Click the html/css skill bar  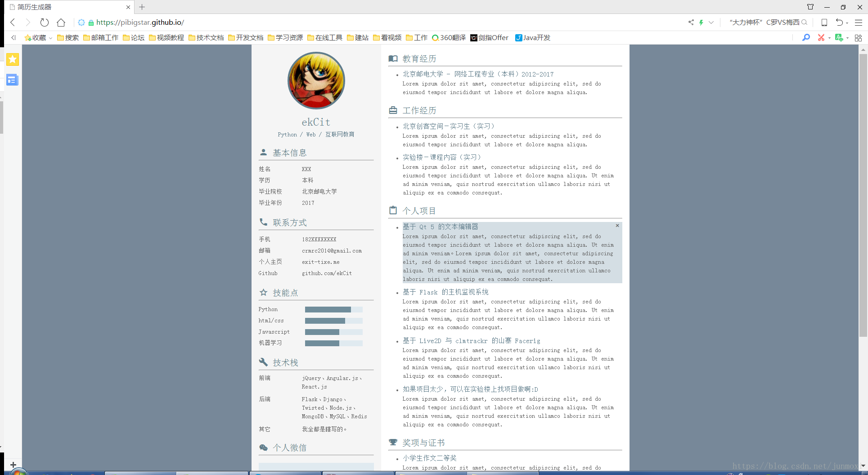pyautogui.click(x=333, y=321)
